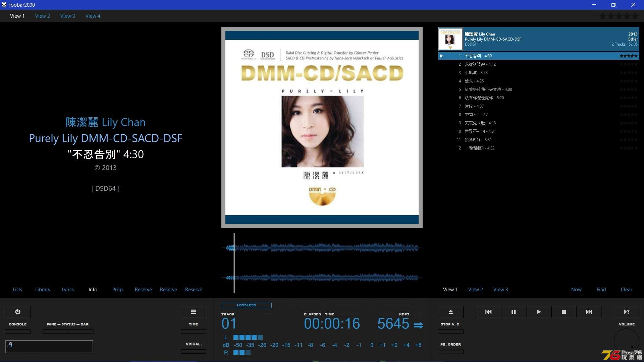644x362 pixels.
Task: Select track 5 紅葉斜落我心寂寞時
Action: tap(539, 89)
